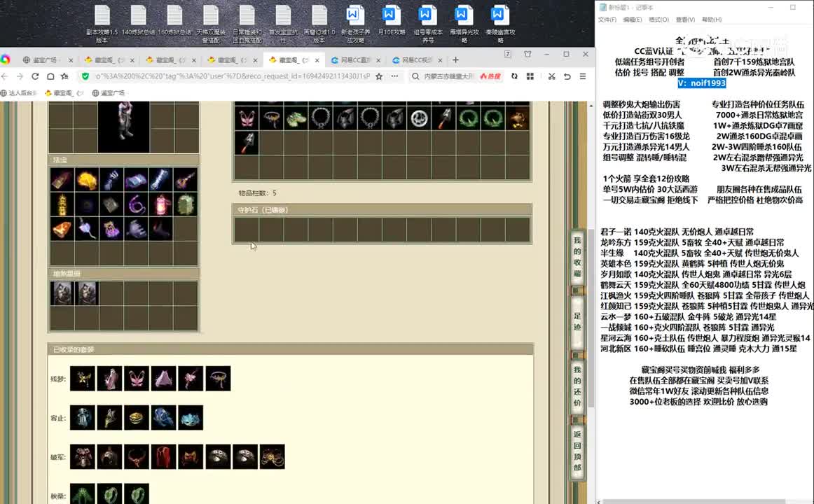Click the address bar URL field
Viewport: 814px width, 504px height.
tap(232, 76)
